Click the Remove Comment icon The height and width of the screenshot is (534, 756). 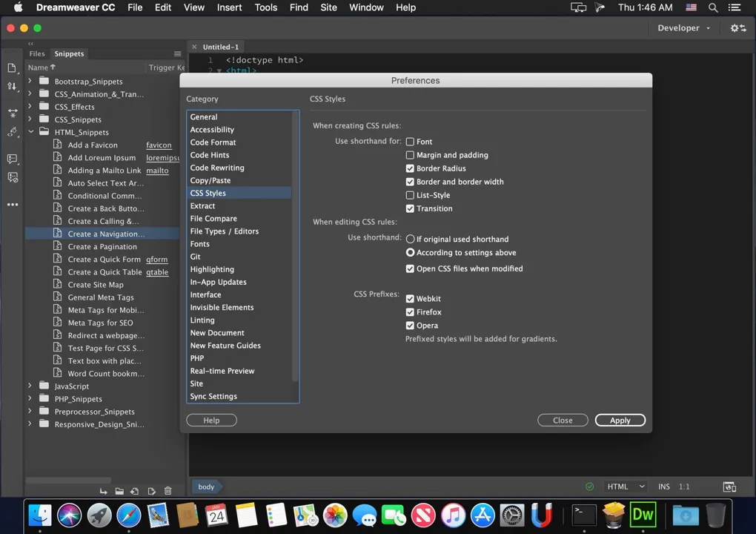[13, 177]
